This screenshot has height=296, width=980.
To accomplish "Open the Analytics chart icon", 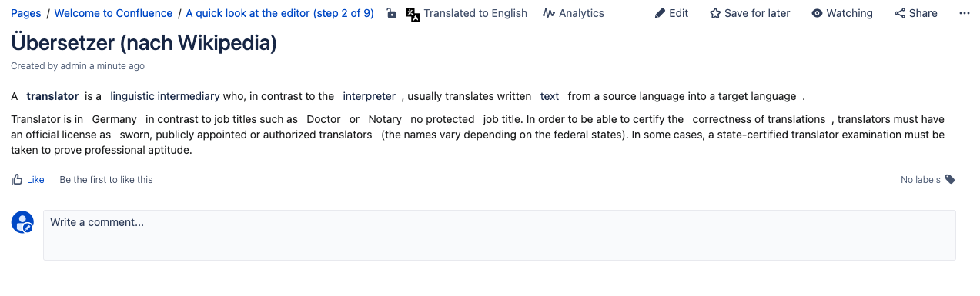I will (x=549, y=13).
